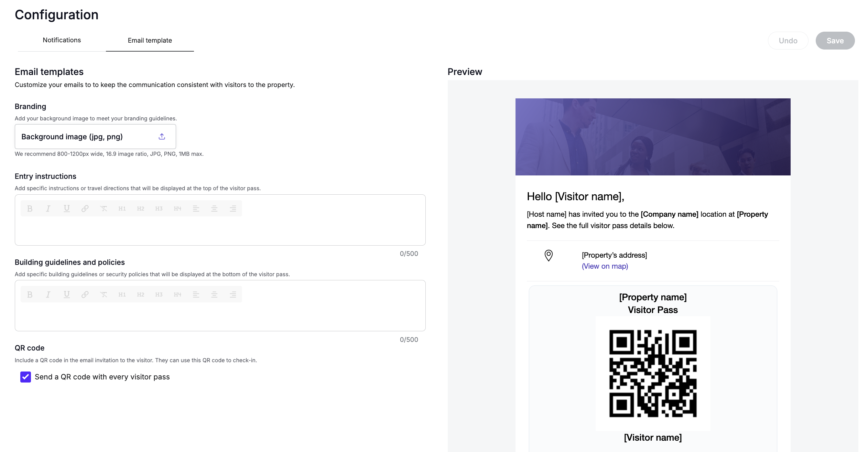
Task: Align center in Building guidelines toolbar
Action: 214,294
